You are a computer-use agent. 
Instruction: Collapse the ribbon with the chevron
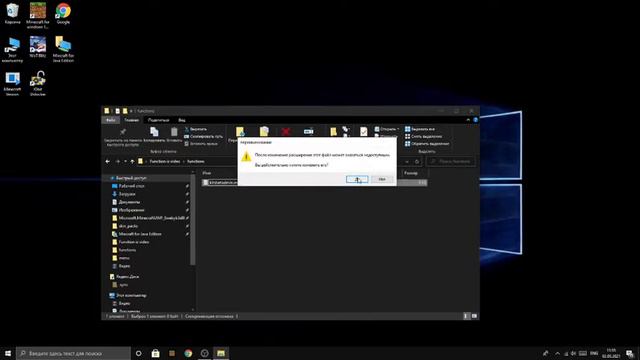[468, 120]
